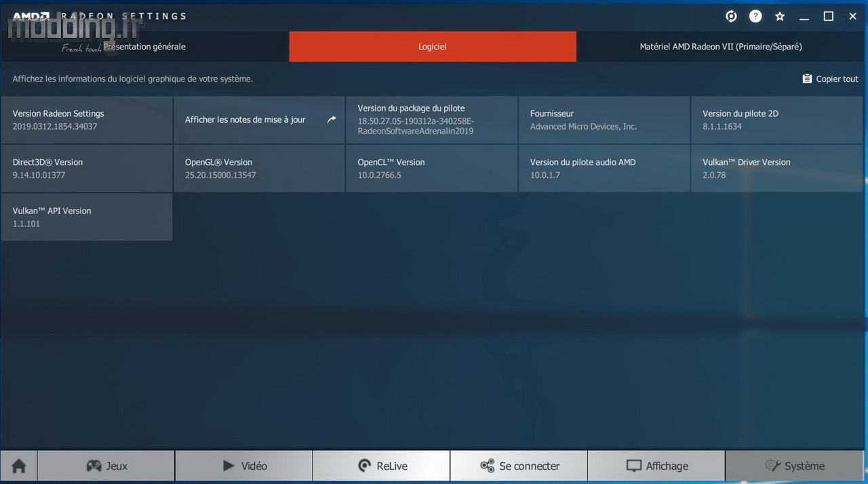
Task: Open the Vidéo section label
Action: pos(254,466)
